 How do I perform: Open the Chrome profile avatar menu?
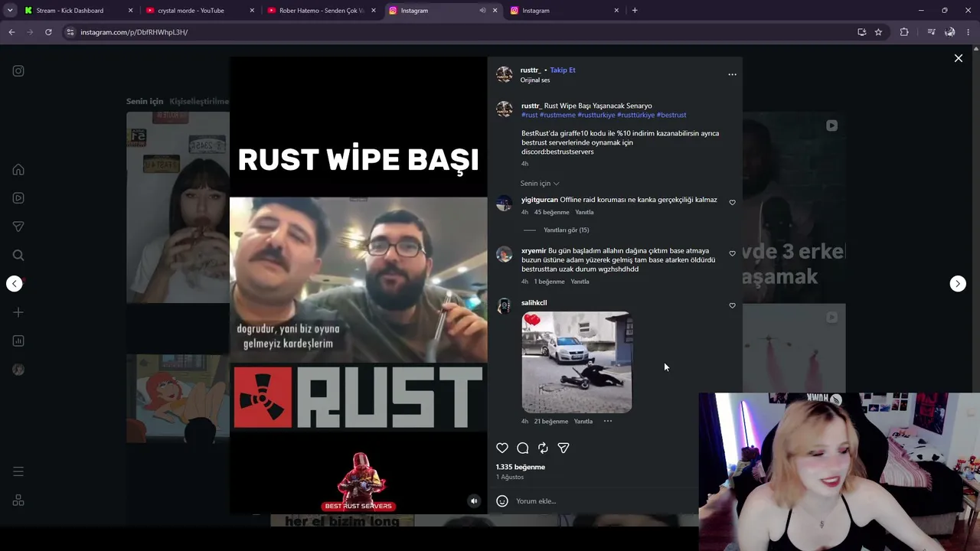[x=949, y=32]
